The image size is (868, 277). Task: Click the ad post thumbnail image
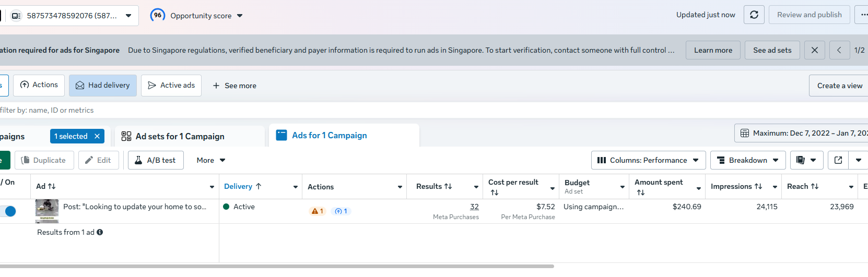pyautogui.click(x=47, y=211)
